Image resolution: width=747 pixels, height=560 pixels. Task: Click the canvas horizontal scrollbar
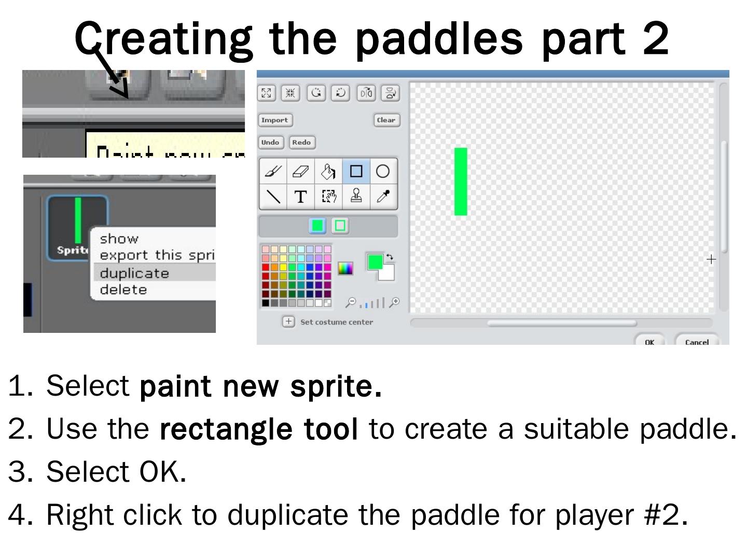(561, 323)
